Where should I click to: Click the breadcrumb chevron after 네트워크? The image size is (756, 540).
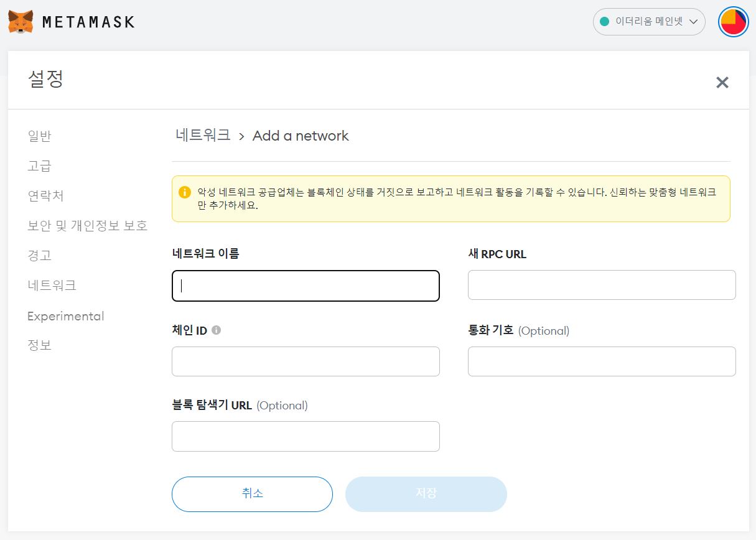242,136
